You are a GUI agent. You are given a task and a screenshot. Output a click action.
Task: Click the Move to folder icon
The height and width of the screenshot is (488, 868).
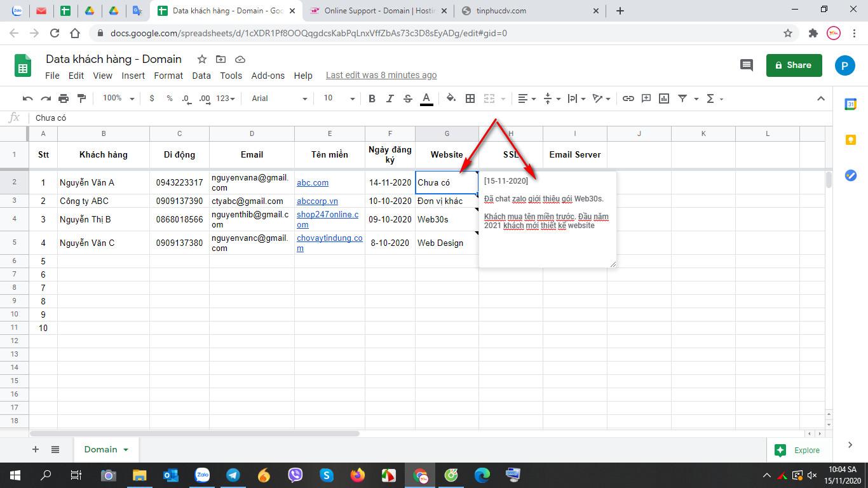221,59
